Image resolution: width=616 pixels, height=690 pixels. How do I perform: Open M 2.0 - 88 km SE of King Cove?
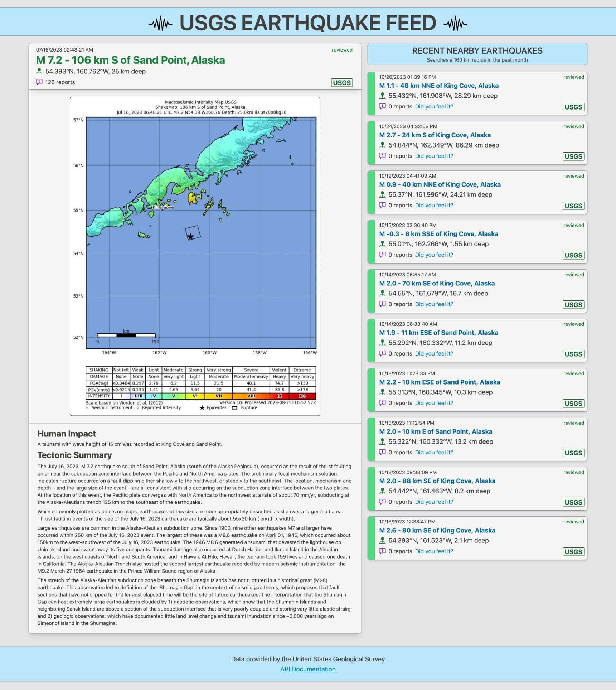click(437, 481)
